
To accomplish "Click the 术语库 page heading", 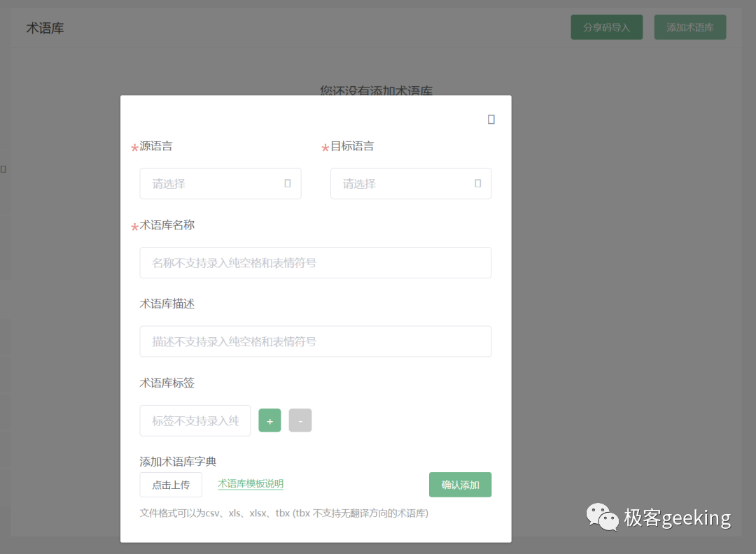I will (45, 28).
